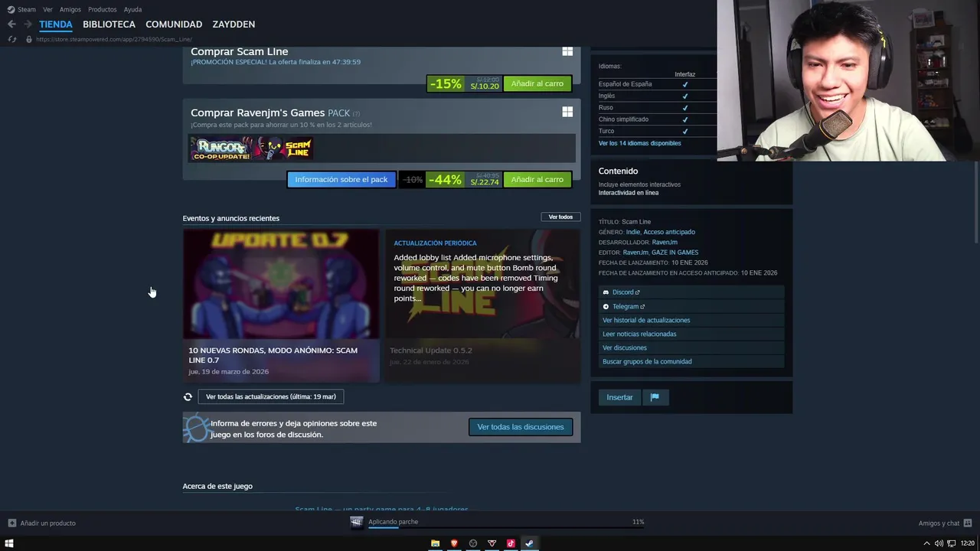
Task: Open the Steam logo menu
Action: pos(21,9)
